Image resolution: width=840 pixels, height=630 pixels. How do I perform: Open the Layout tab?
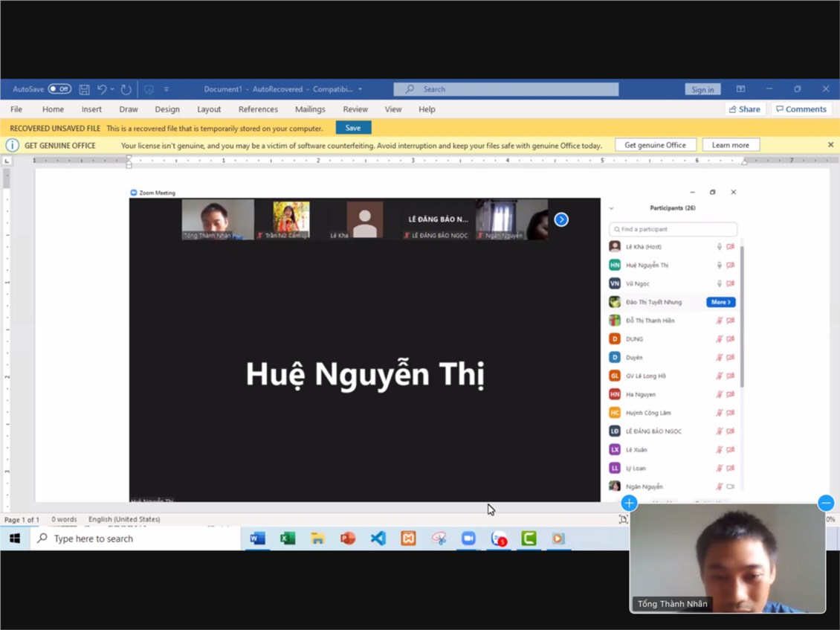[x=209, y=109]
